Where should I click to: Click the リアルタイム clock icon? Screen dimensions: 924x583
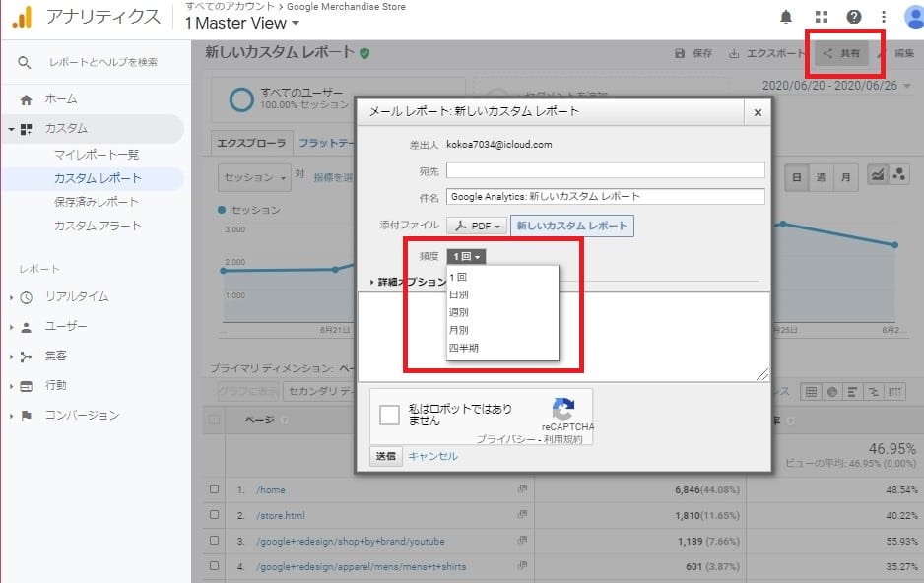(26, 297)
